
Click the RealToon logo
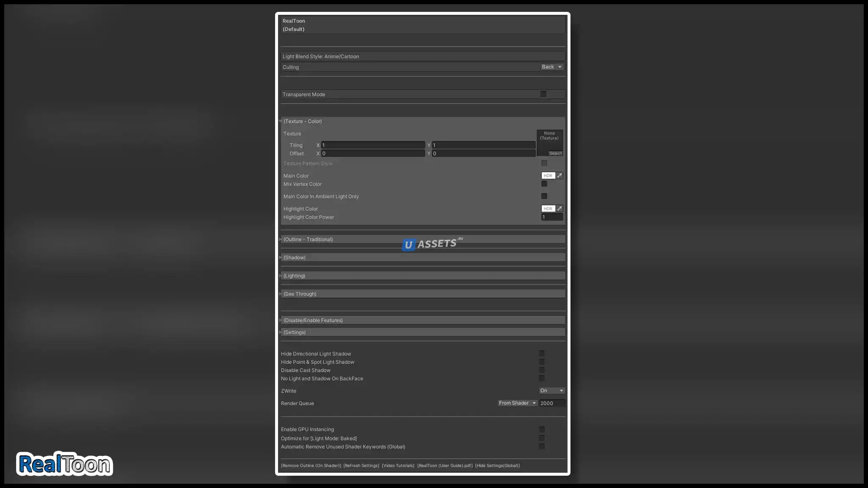pyautogui.click(x=64, y=464)
